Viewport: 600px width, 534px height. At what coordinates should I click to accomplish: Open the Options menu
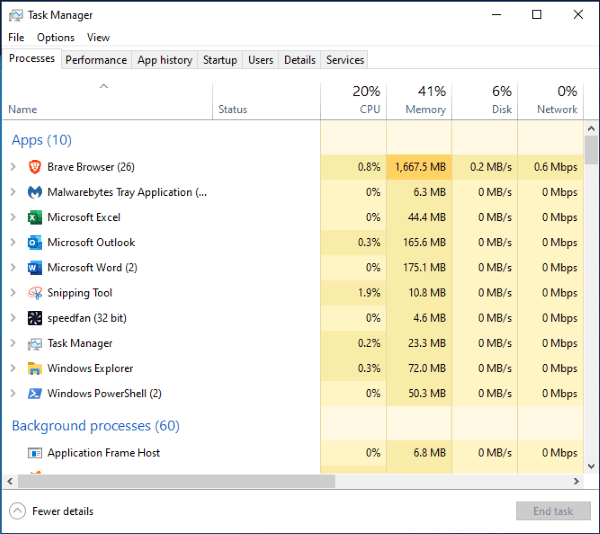(x=55, y=37)
